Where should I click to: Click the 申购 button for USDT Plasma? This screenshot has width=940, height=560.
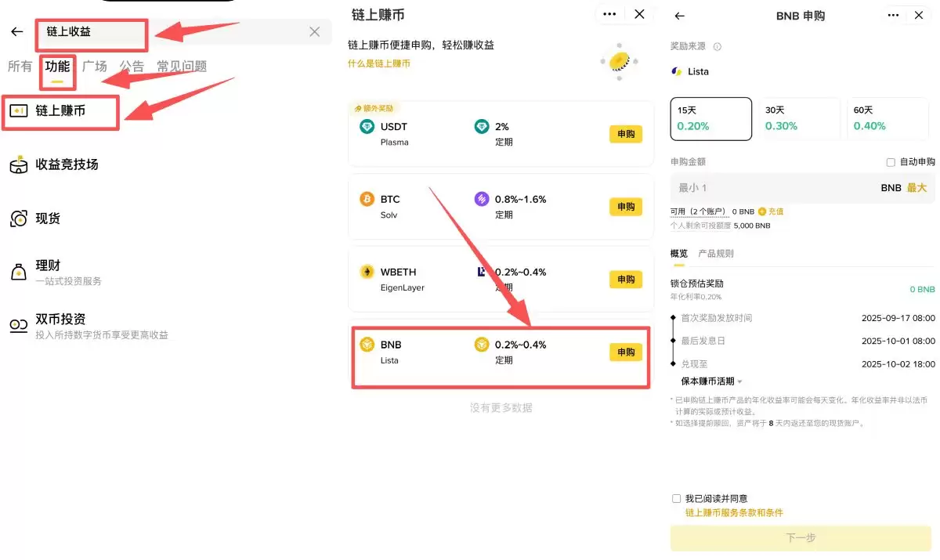click(625, 134)
